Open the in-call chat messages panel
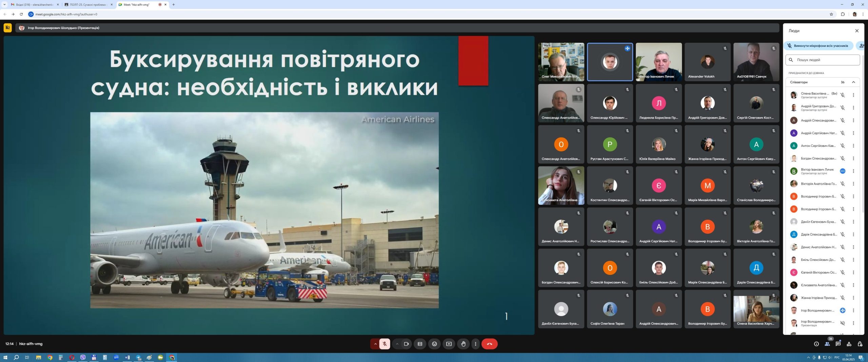Screen dimensions: 868x362 pos(838,344)
